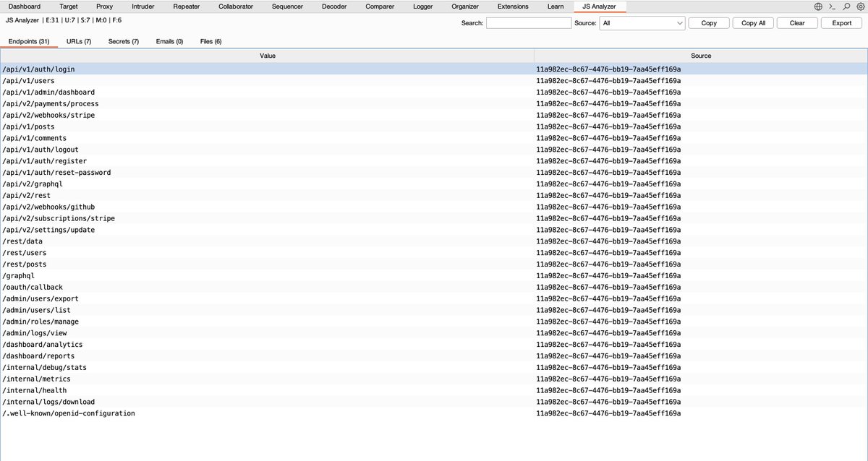The width and height of the screenshot is (868, 461).
Task: Click the Copy All button
Action: 753,23
